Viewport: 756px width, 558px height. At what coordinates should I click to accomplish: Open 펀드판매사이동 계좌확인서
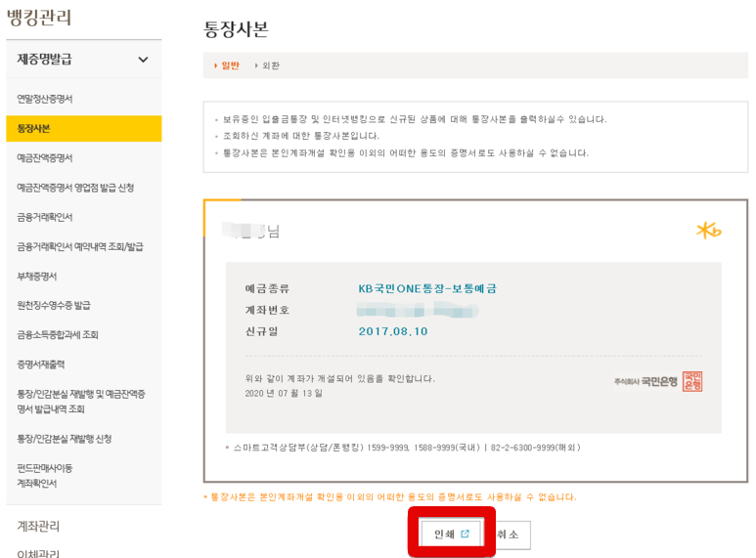[45, 476]
